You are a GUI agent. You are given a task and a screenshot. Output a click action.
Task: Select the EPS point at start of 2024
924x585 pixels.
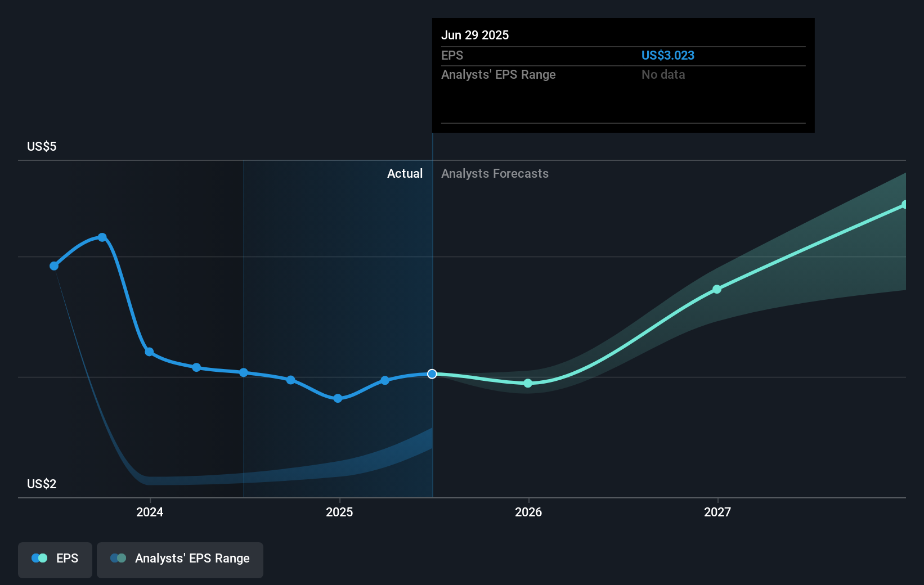pyautogui.click(x=149, y=352)
